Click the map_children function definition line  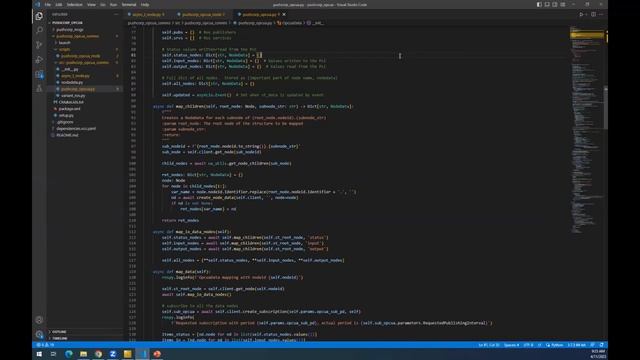click(x=253, y=107)
